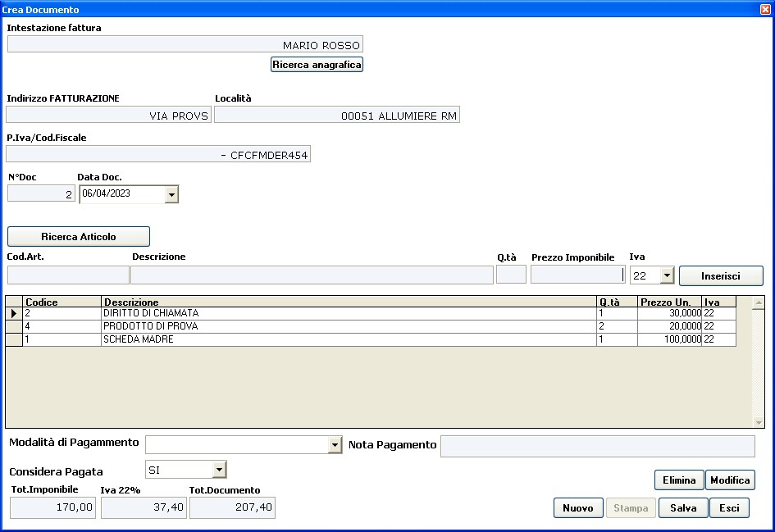Viewport: 775px width, 532px height.
Task: Click the Tot.Documento total field
Action: [x=232, y=507]
